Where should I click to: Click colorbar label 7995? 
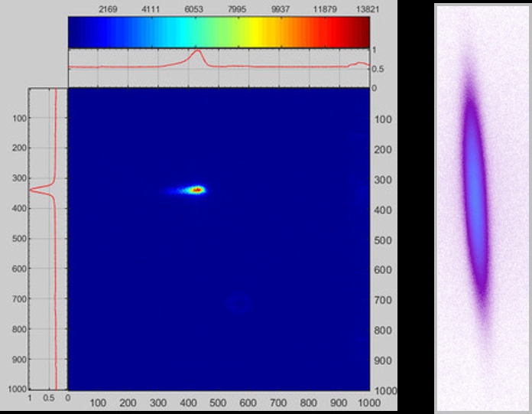[x=237, y=9]
